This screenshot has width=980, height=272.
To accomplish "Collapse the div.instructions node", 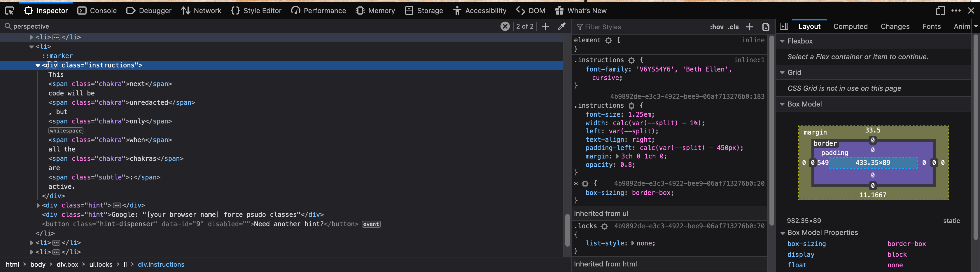I will 38,65.
